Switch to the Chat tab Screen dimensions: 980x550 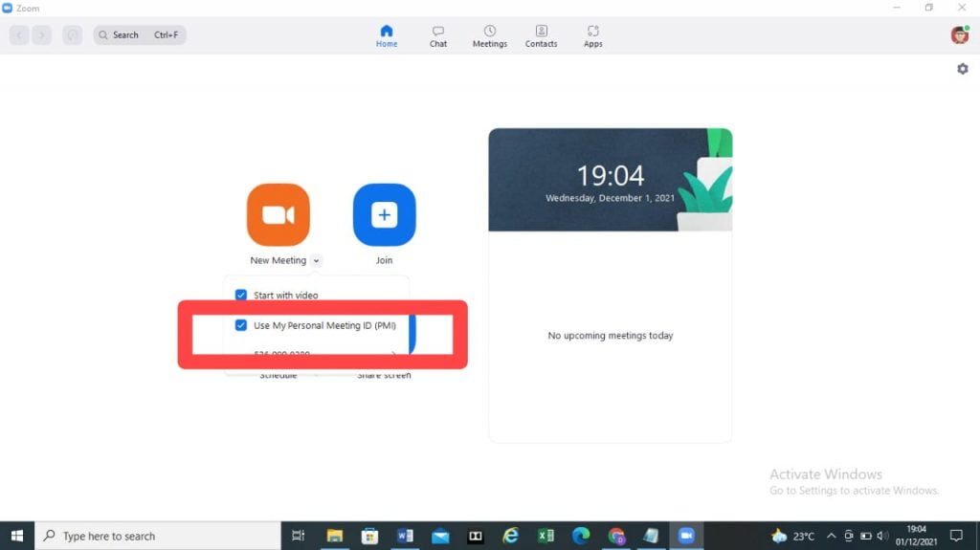438,36
